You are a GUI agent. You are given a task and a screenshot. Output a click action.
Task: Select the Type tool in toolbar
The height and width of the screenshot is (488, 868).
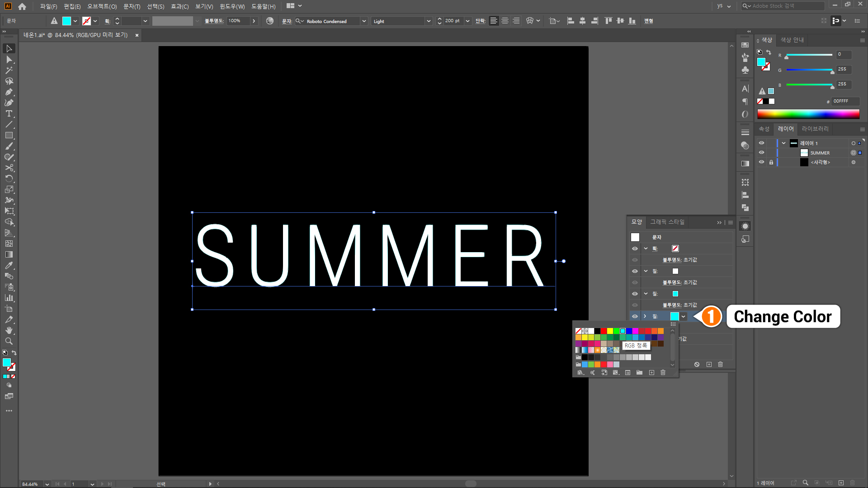9,114
